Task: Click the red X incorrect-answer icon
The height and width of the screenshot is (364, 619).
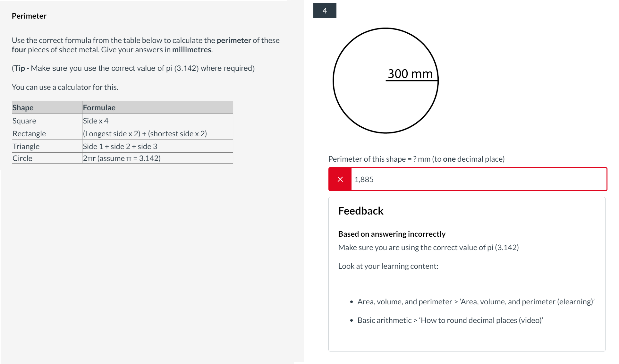Action: pos(340,179)
